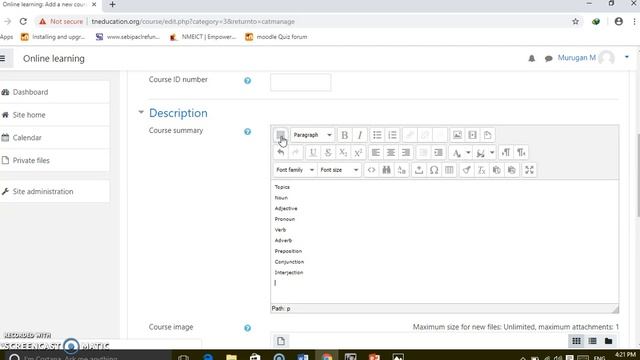Screen dimensions: 640x360
Task: Open help for Course ID number
Action: pos(247,80)
